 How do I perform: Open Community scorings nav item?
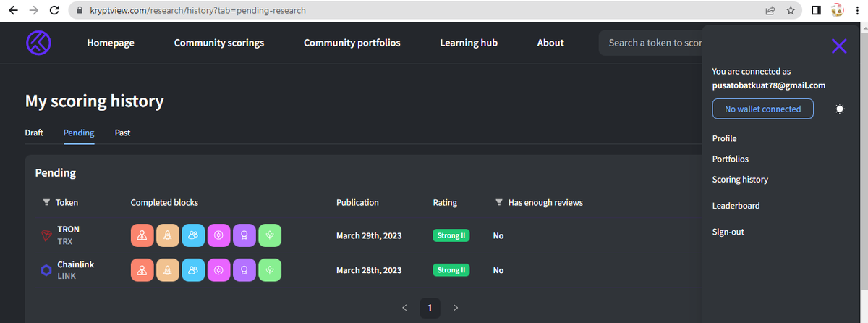coord(219,43)
